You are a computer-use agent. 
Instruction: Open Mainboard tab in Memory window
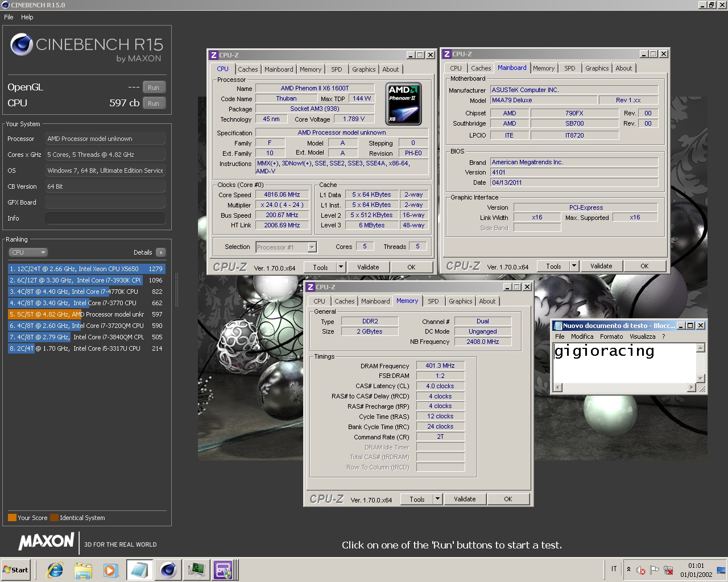pyautogui.click(x=375, y=301)
